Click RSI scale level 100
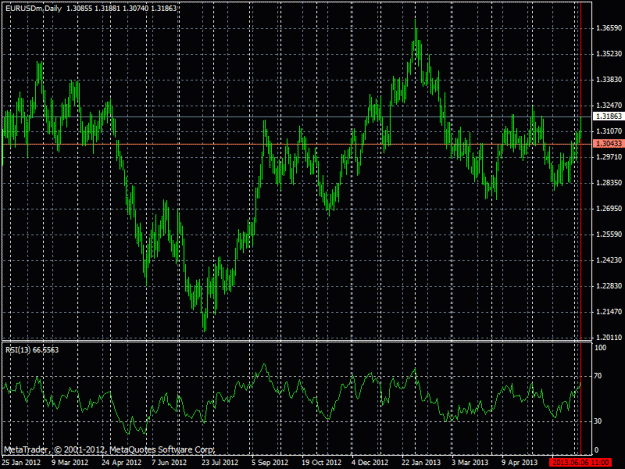 pyautogui.click(x=600, y=348)
